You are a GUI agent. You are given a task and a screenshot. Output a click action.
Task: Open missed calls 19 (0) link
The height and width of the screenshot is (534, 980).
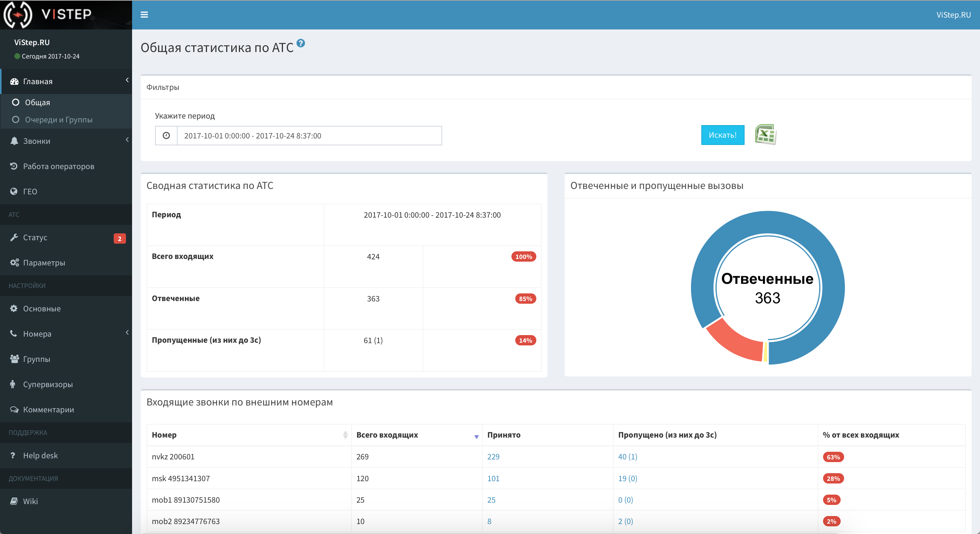tap(628, 478)
